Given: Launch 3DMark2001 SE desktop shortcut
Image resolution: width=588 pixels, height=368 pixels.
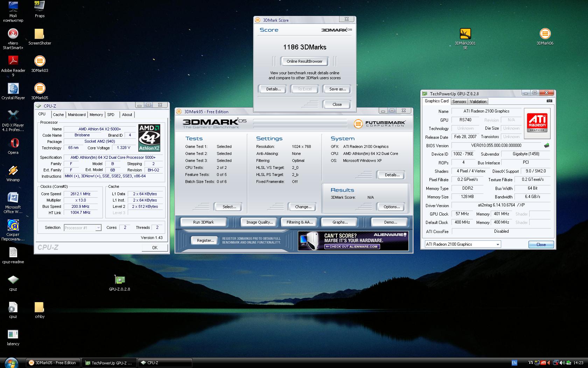Looking at the screenshot, I should point(465,39).
